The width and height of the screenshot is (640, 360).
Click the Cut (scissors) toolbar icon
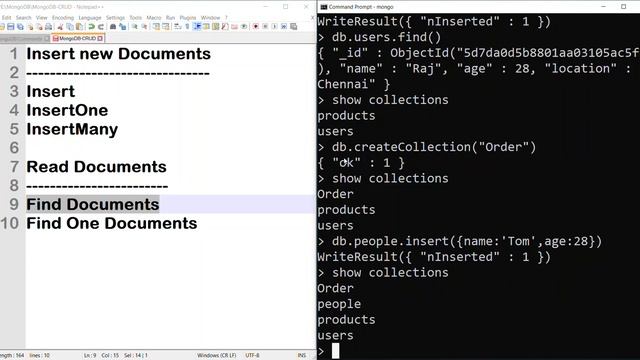60,27
